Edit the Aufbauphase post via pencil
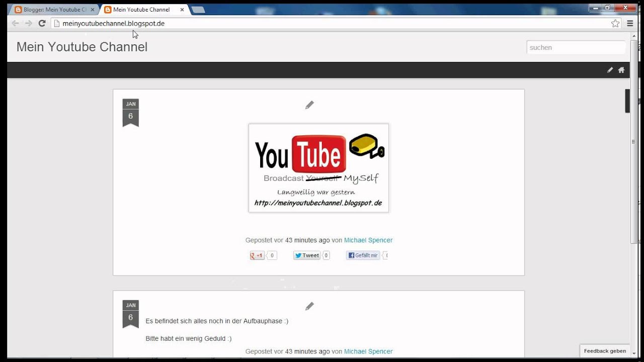Image resolution: width=644 pixels, height=362 pixels. coord(309,306)
